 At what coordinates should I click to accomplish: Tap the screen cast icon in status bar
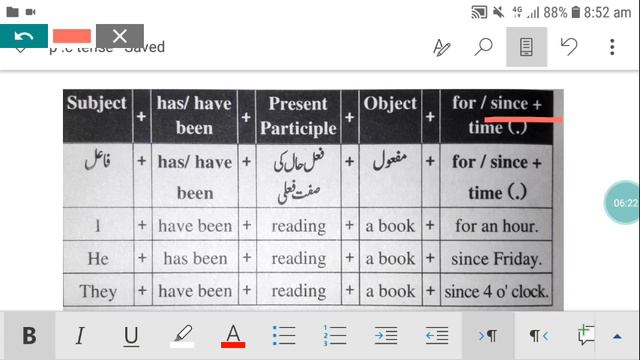tap(479, 13)
